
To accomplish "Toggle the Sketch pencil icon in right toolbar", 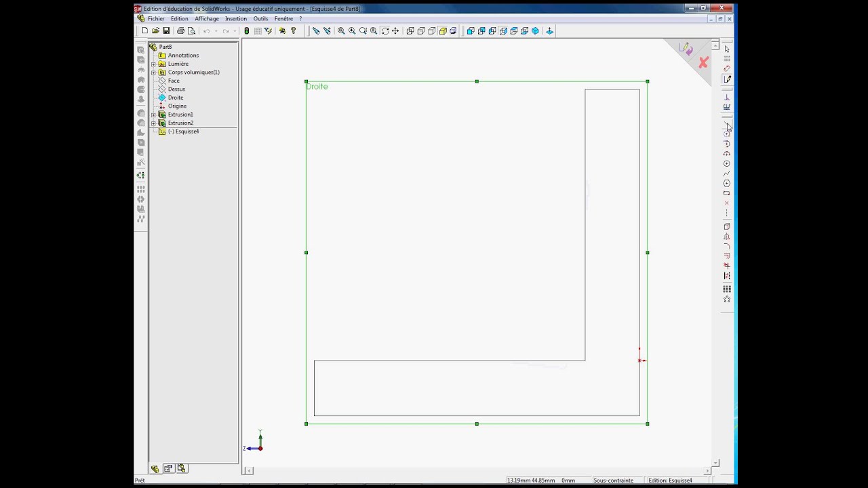I will (727, 79).
